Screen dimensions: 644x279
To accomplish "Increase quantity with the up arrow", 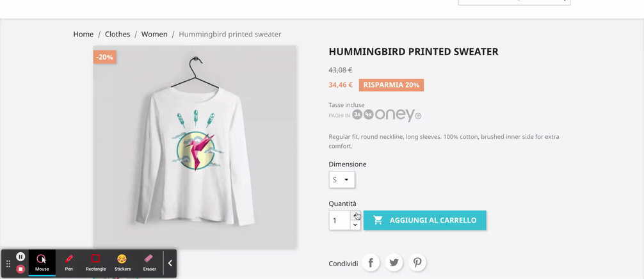I will coord(355,216).
